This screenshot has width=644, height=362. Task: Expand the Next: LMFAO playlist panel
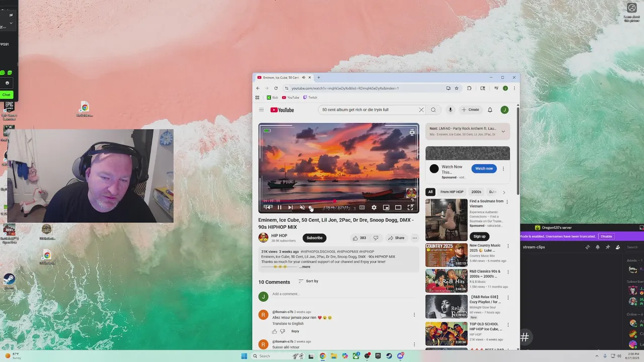click(503, 131)
